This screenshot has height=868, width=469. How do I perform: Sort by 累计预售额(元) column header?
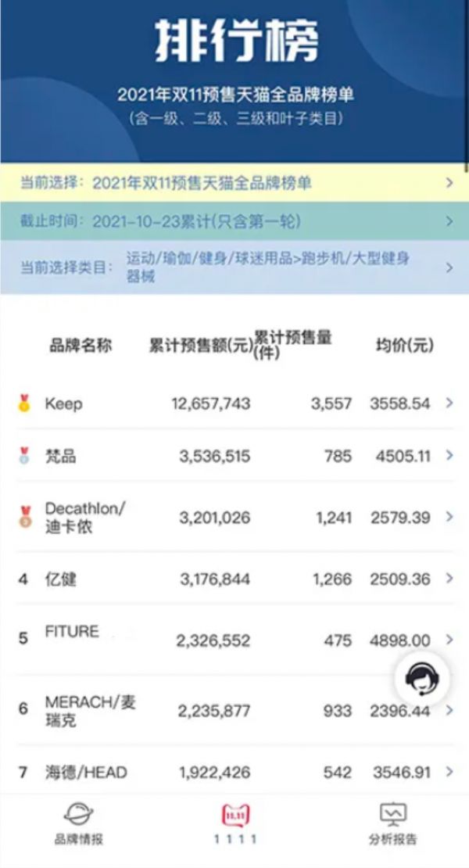point(200,346)
